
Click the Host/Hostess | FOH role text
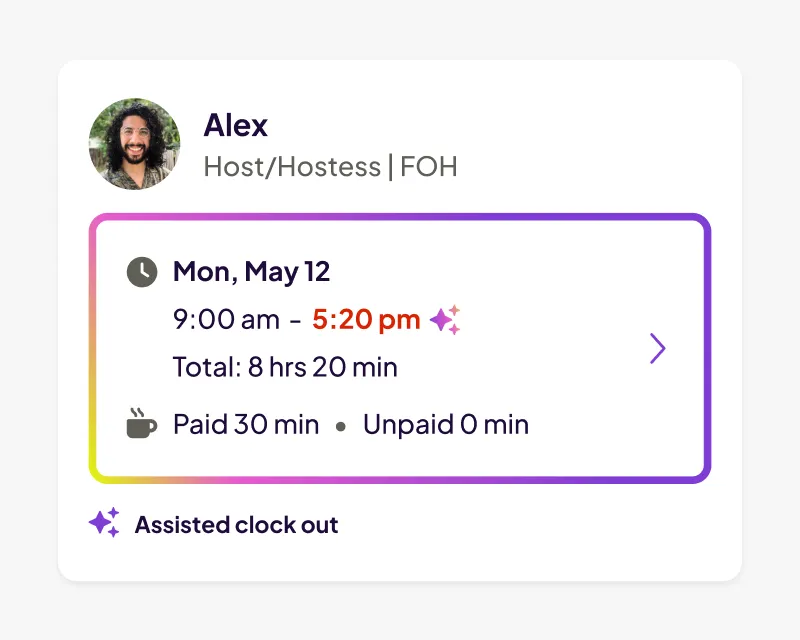(x=330, y=166)
